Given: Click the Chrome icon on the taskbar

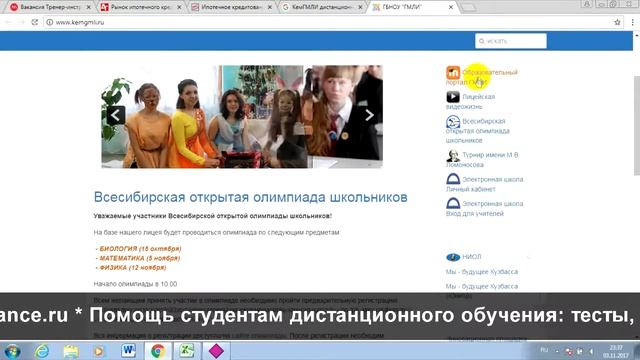Looking at the screenshot, I should click(158, 351).
